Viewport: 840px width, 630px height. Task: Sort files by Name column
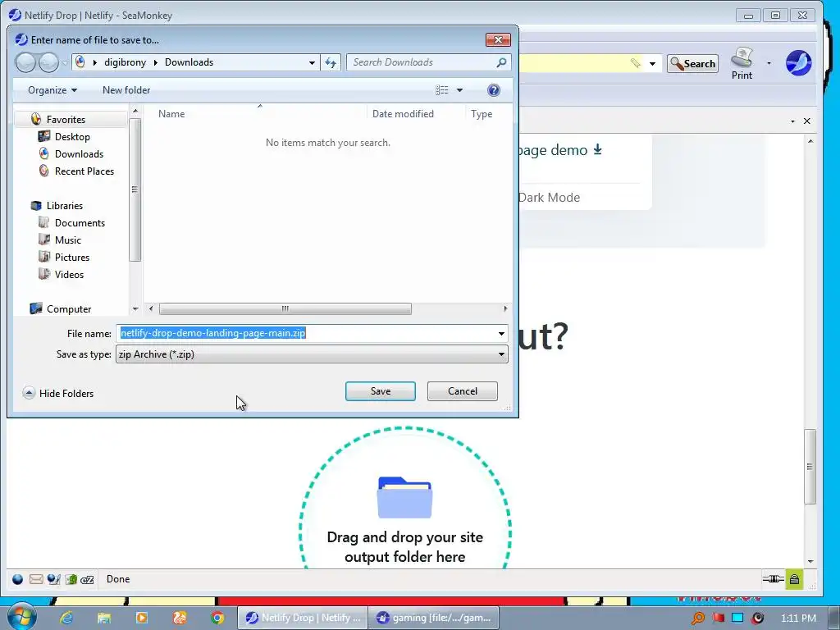click(171, 113)
